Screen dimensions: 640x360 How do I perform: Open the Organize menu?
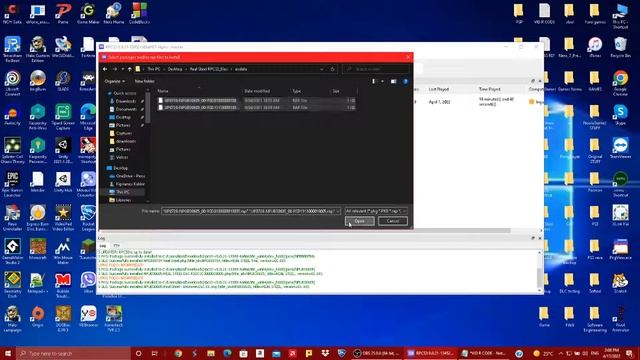114,81
